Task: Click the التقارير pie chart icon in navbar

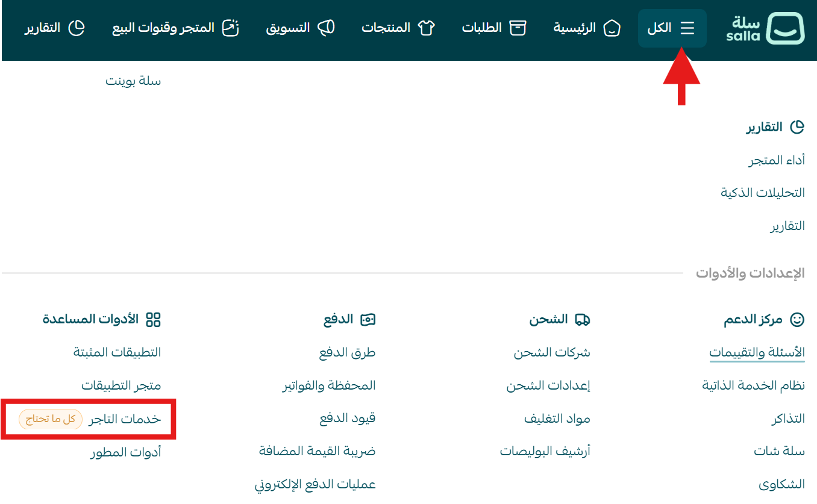Action: 77,28
